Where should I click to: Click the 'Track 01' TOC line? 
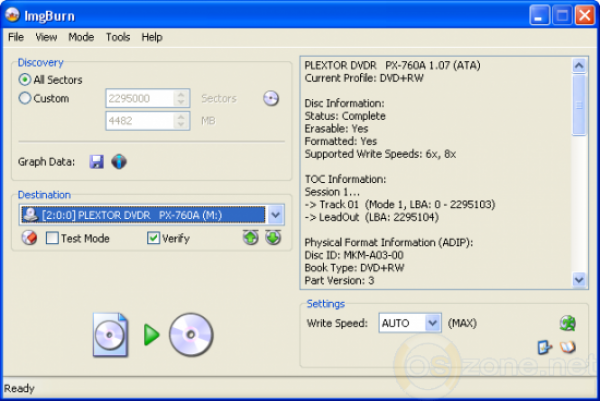point(400,204)
